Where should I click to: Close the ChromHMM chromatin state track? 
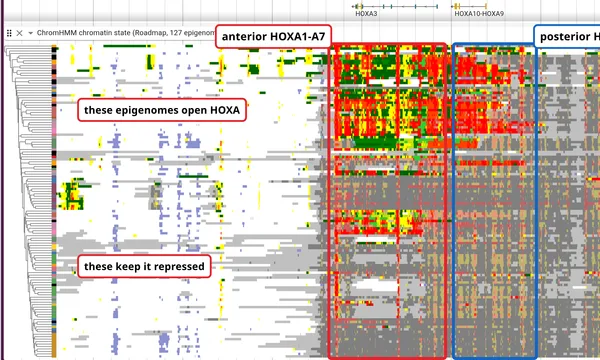[x=19, y=33]
